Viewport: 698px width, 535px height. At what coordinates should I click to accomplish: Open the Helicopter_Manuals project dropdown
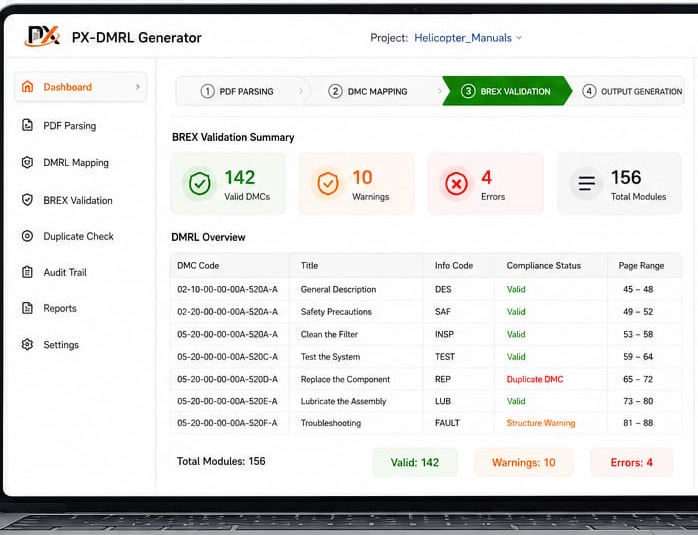coord(468,38)
